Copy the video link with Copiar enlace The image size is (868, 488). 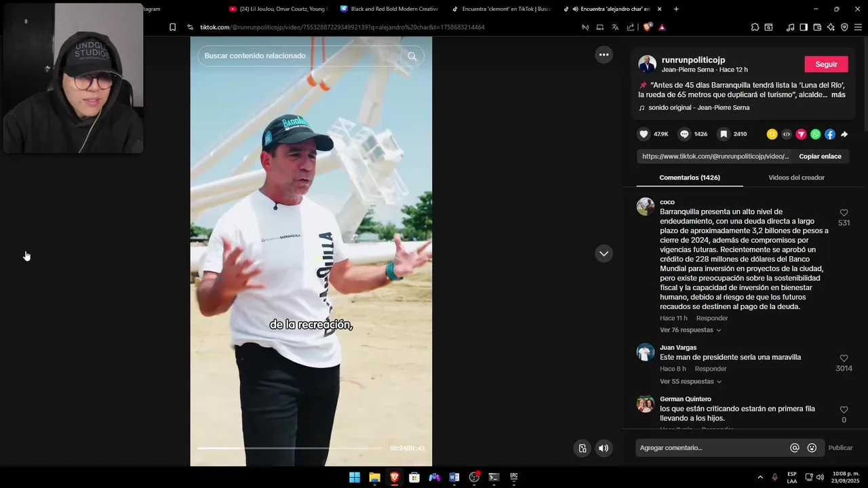820,157
